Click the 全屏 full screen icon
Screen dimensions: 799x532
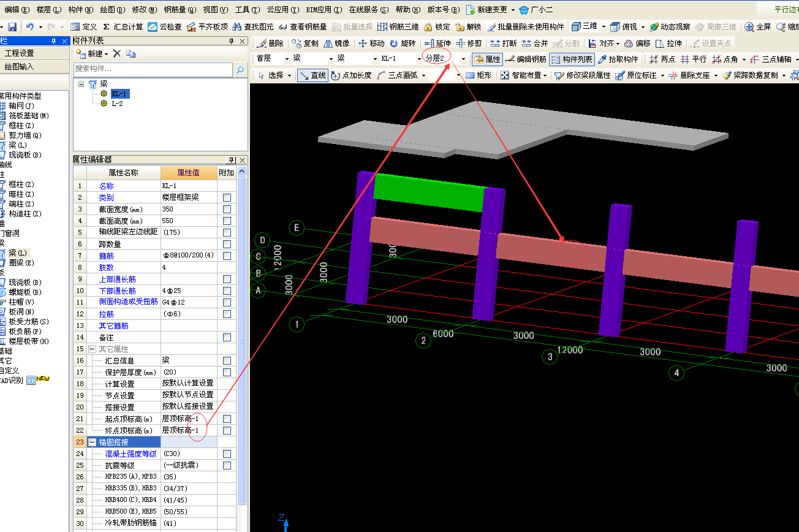749,27
